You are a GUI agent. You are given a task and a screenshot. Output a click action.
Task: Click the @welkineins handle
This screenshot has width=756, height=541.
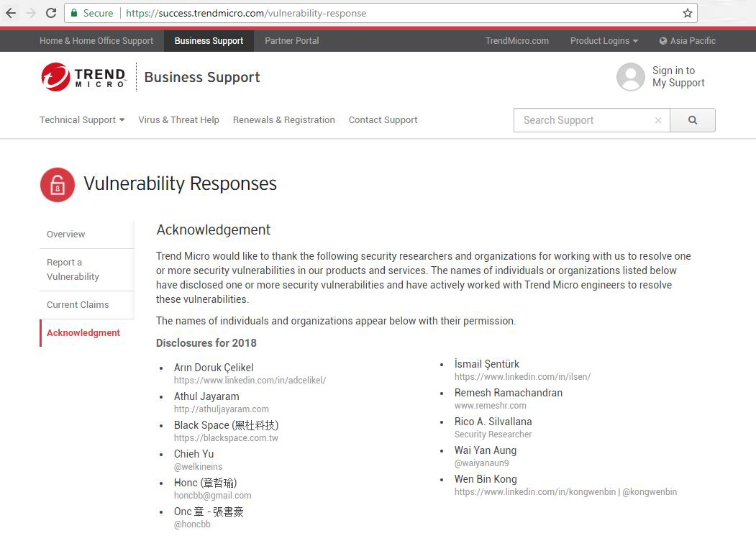(x=198, y=467)
